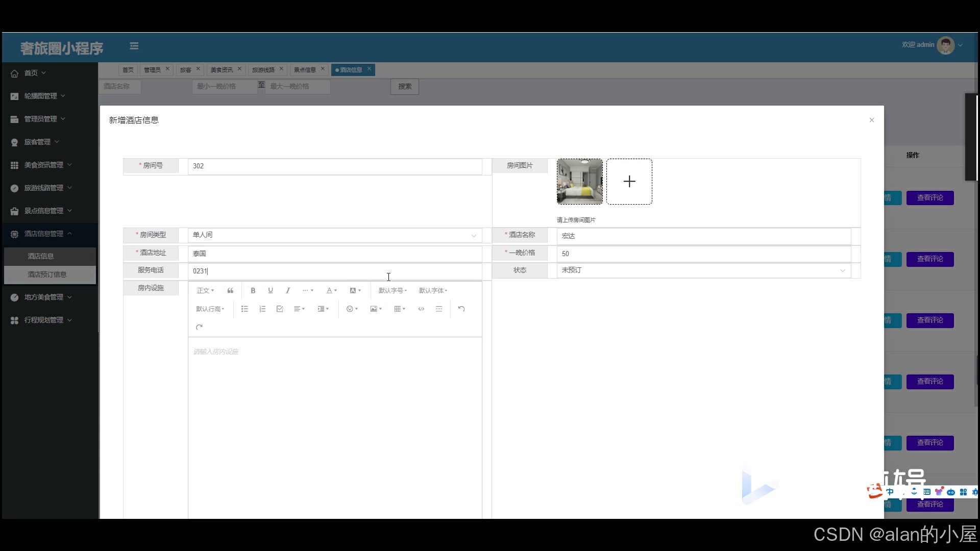Open the 默认字号 font size dropdown
This screenshot has height=551, width=980.
(393, 291)
